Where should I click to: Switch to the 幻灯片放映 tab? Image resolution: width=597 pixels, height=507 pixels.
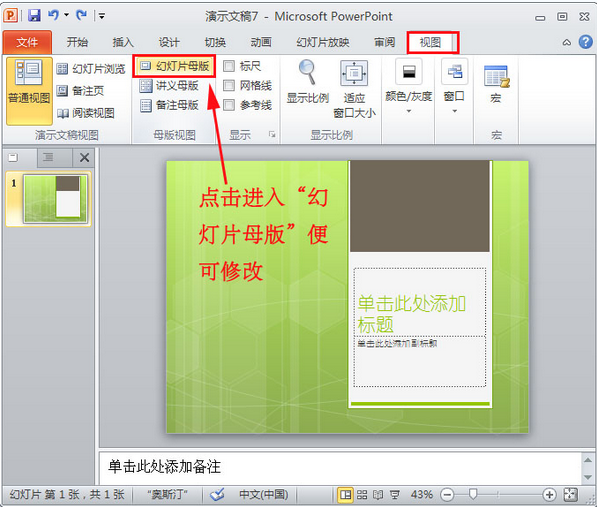[x=323, y=42]
